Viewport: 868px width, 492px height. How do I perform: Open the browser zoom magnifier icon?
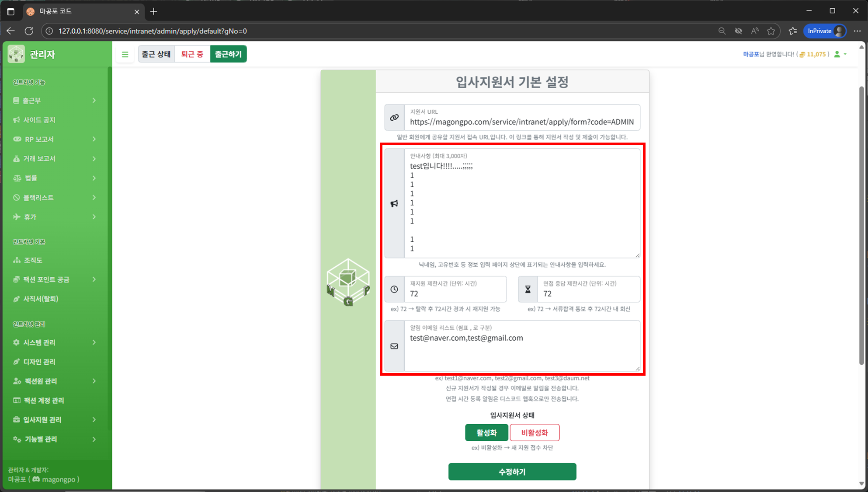722,31
